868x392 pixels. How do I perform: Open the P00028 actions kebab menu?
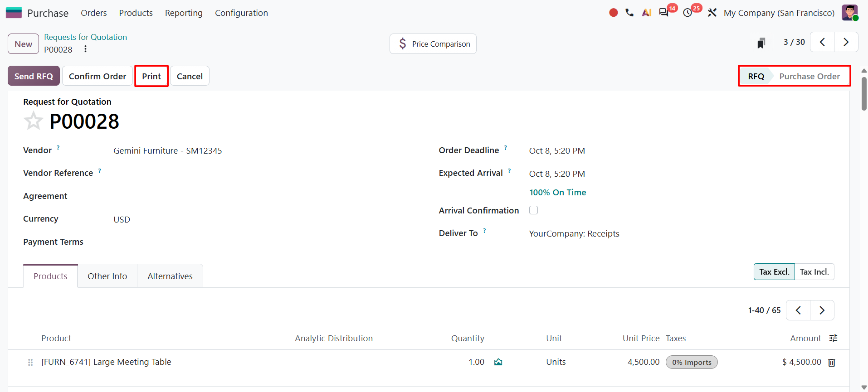85,49
